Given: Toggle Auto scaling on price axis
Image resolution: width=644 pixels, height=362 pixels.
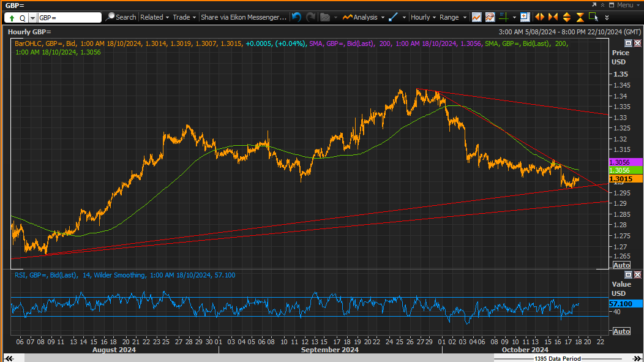Looking at the screenshot, I should tap(621, 265).
